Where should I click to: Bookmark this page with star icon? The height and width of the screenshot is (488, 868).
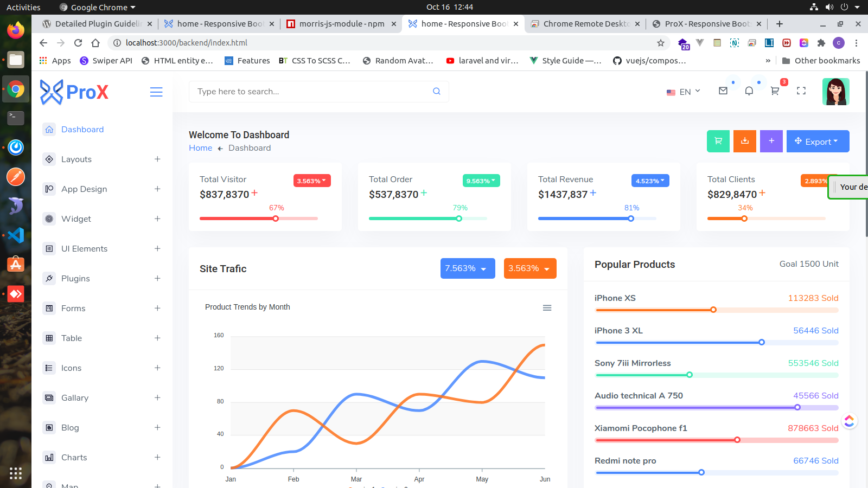pos(660,43)
